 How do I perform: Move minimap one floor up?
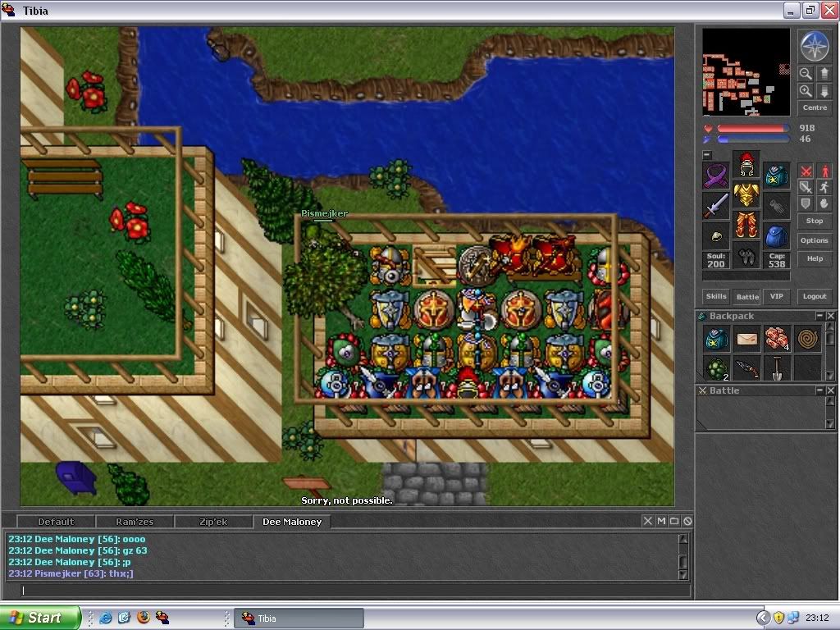824,73
